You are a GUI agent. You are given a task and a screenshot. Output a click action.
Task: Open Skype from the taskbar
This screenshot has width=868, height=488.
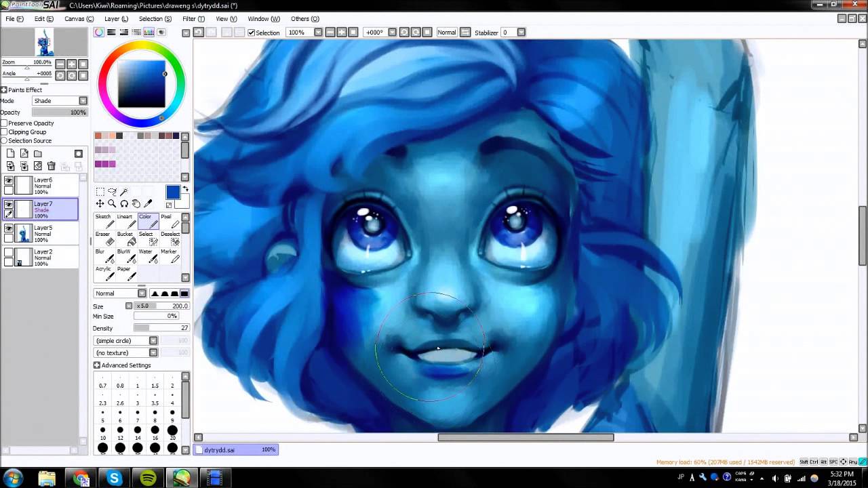tap(114, 479)
